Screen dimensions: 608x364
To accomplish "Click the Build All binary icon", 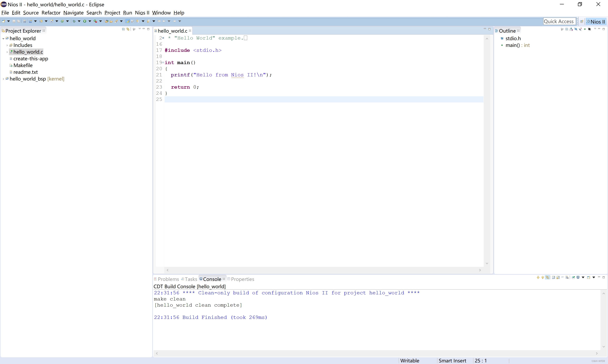I will [x=25, y=21].
